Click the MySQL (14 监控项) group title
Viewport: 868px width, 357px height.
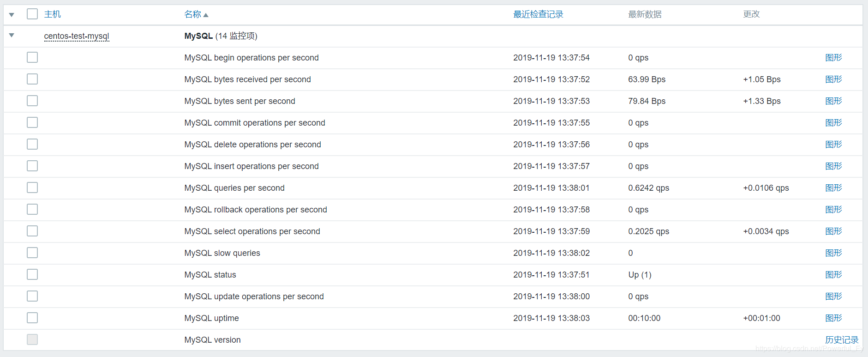tap(221, 36)
